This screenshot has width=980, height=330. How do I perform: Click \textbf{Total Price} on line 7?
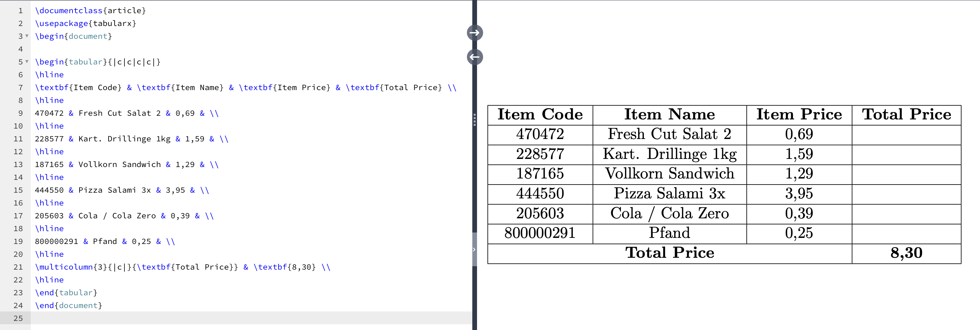(394, 87)
